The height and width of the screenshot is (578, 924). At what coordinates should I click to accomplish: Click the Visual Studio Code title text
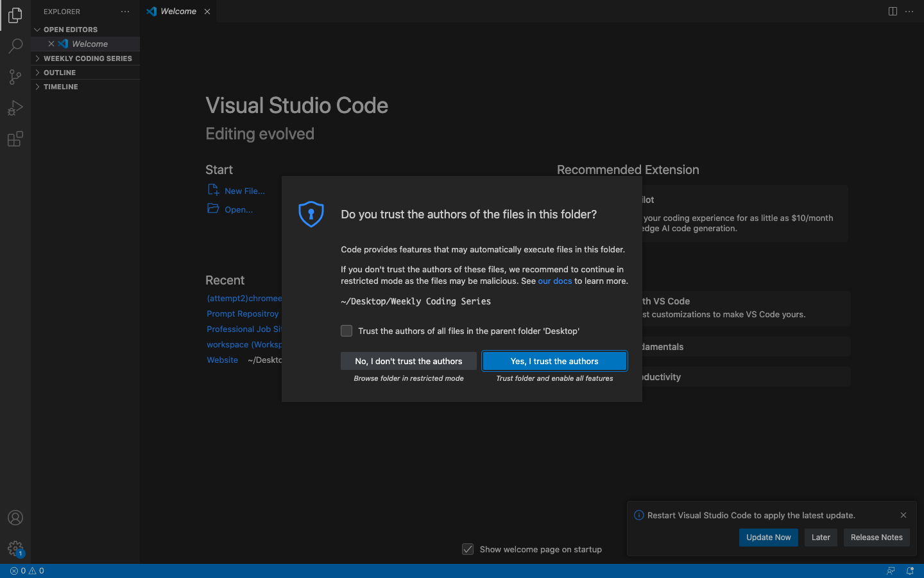click(296, 105)
